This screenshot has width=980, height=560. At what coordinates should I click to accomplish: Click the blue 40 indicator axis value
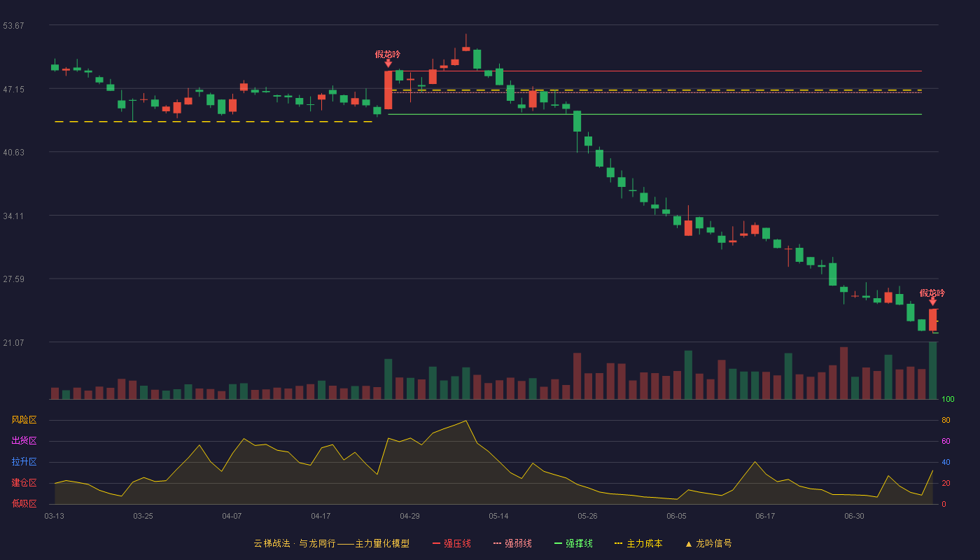coord(946,462)
